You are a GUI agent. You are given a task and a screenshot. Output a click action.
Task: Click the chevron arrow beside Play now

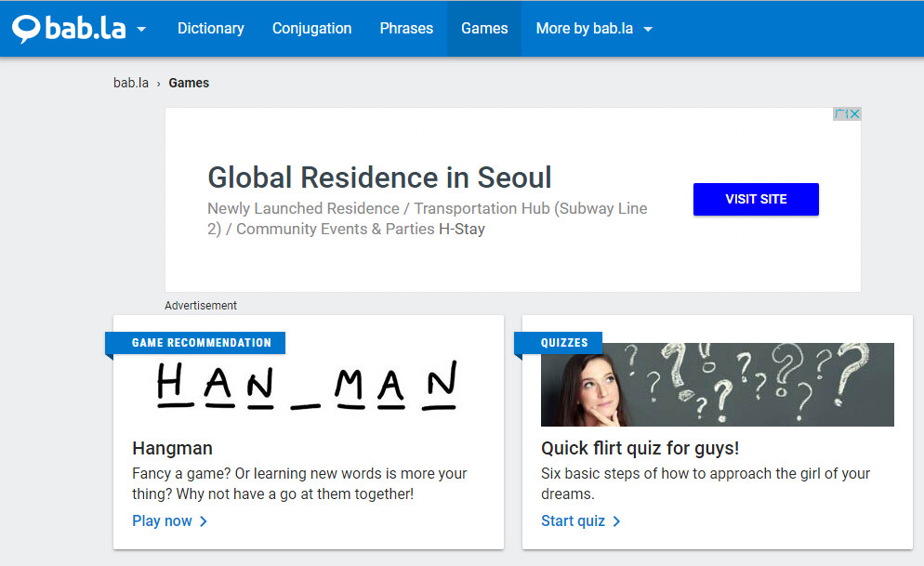pyautogui.click(x=204, y=521)
